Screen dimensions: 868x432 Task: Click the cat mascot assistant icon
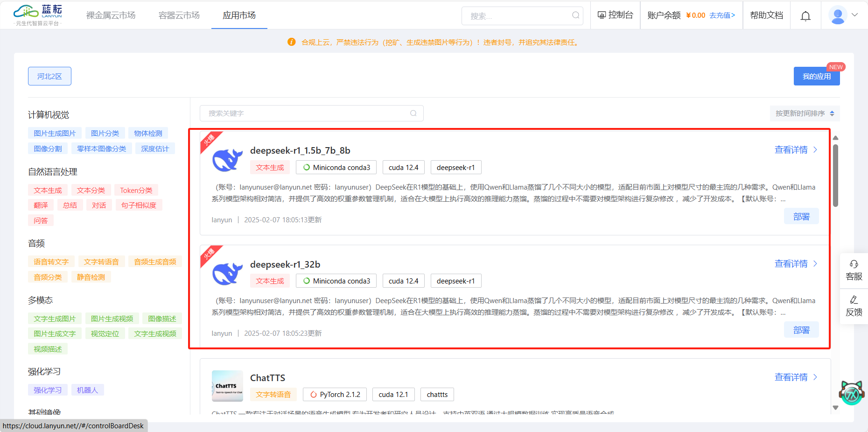point(852,393)
